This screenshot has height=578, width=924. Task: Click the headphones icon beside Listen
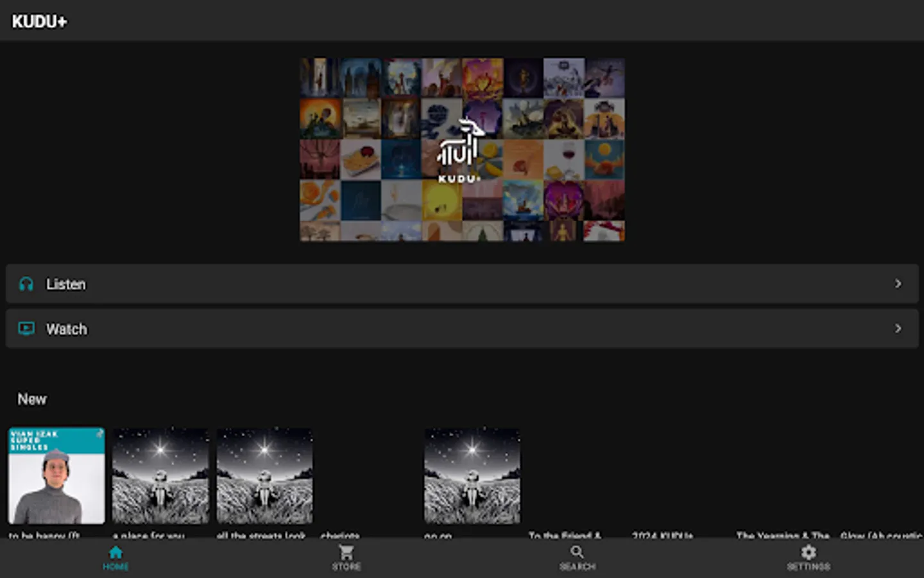26,283
